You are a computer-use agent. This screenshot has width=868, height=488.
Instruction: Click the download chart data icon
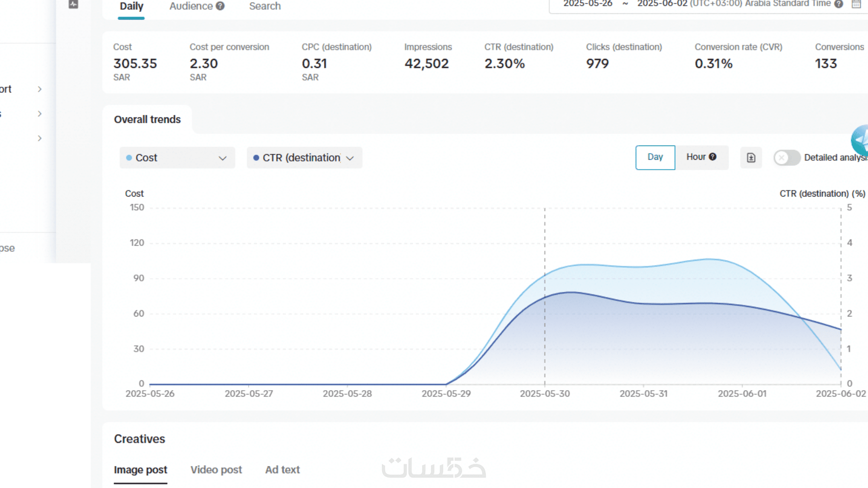[x=751, y=158]
